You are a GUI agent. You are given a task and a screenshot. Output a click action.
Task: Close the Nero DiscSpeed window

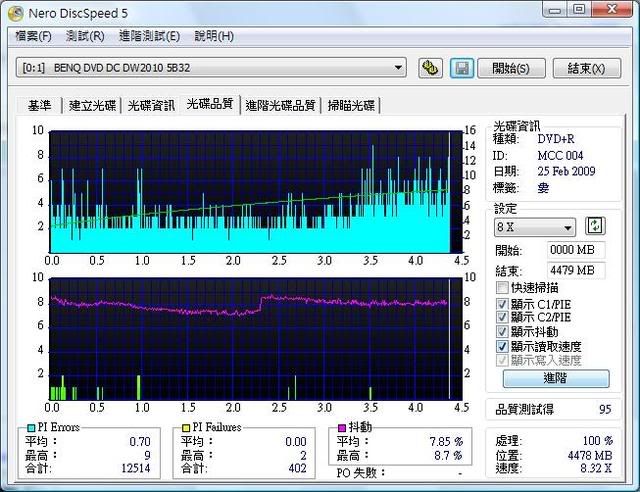pos(611,10)
